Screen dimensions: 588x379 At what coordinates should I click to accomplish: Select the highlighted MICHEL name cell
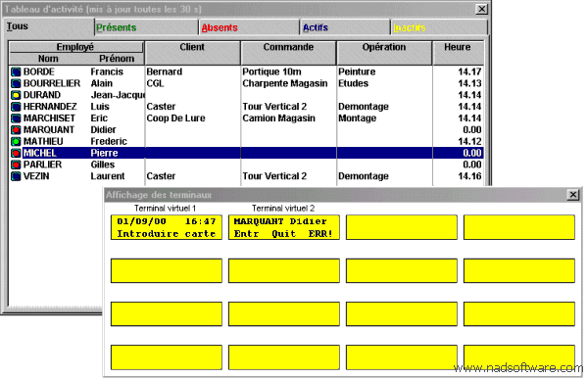[x=40, y=153]
